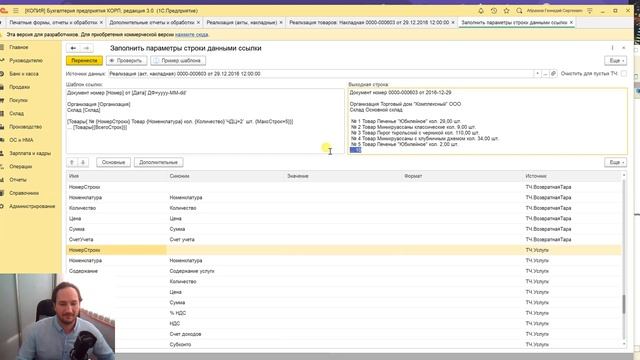Screen dimensions: 640x360
Task: Switch to the Дополнительные отчеты и обработки tab
Action: pyautogui.click(x=152, y=22)
